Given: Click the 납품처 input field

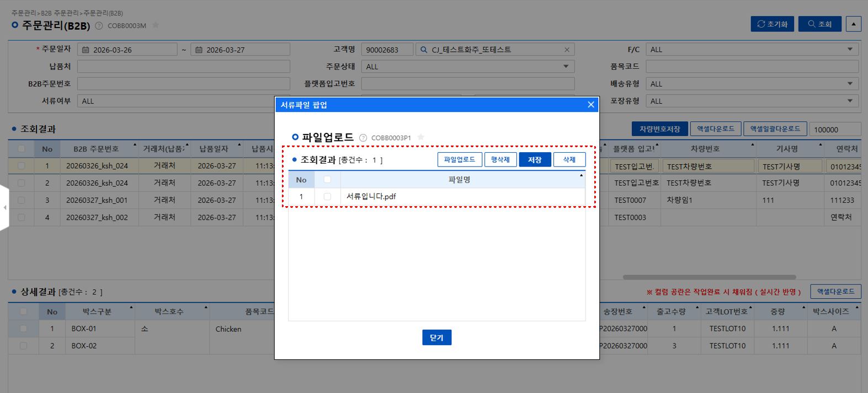Looking at the screenshot, I should [184, 67].
